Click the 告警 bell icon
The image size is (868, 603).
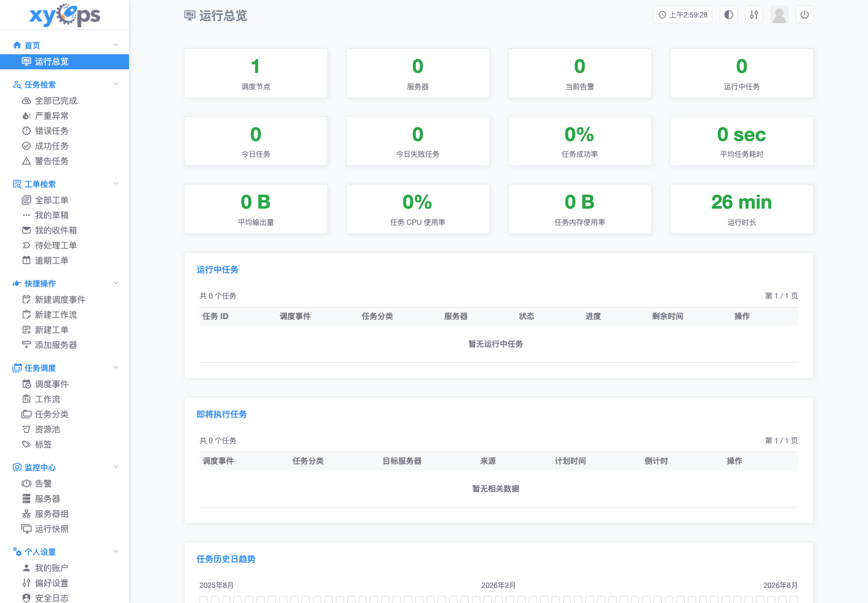click(27, 484)
